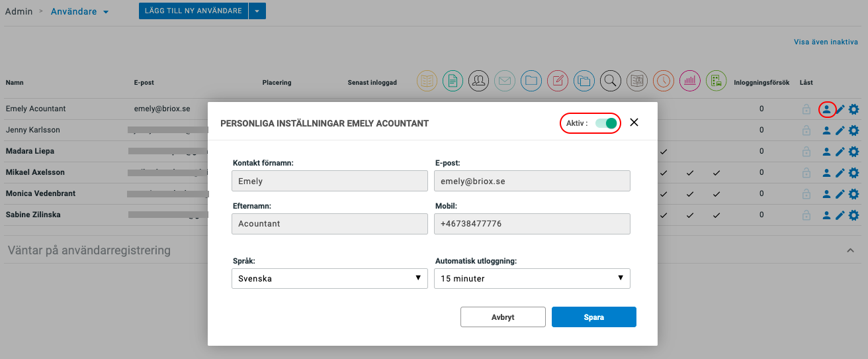The width and height of the screenshot is (868, 359).
Task: Click the pink bar chart module icon
Action: point(690,81)
